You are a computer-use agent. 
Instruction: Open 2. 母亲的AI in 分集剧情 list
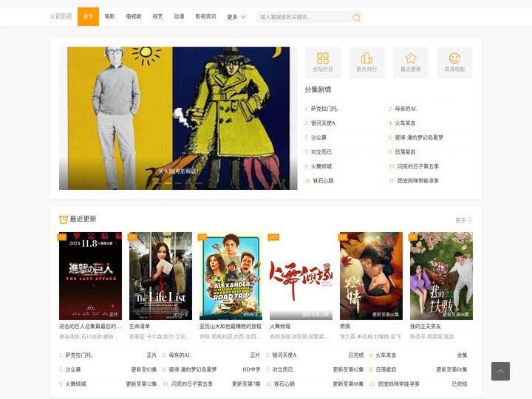click(x=403, y=109)
